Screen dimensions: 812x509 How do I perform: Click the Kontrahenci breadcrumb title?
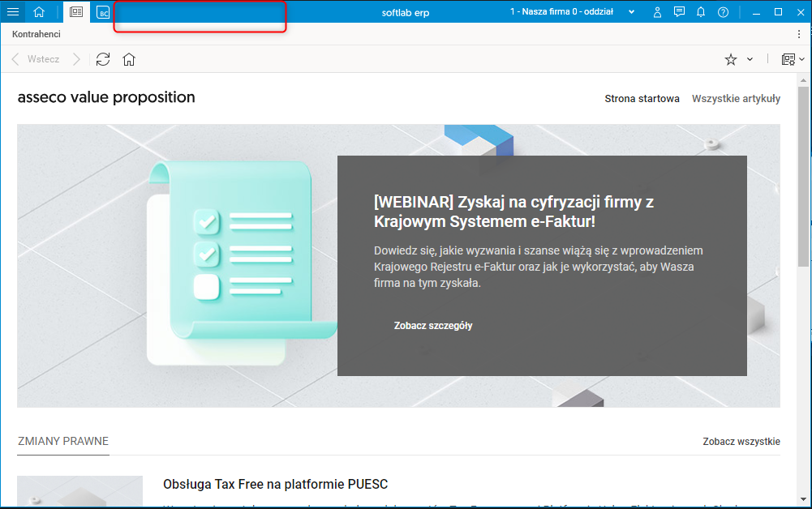tap(37, 34)
